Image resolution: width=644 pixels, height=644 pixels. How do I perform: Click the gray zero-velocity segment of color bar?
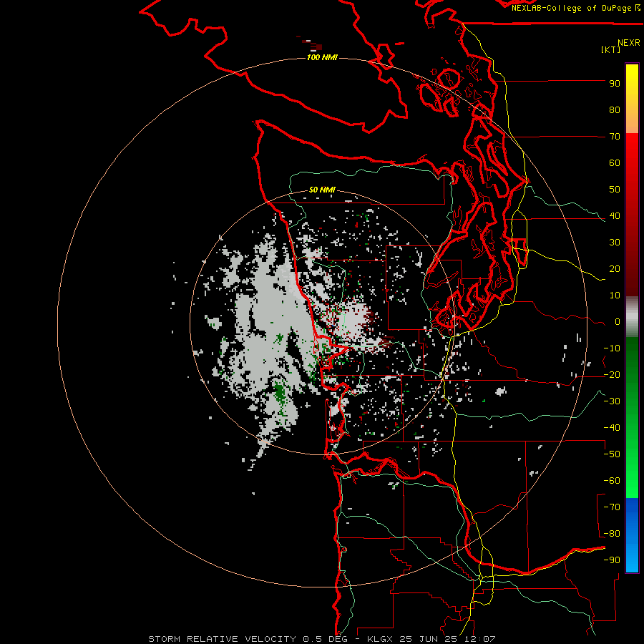(x=632, y=317)
